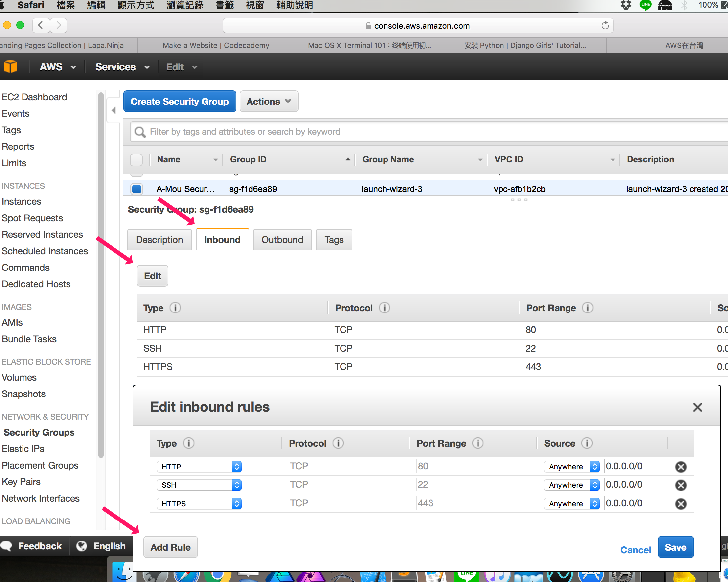728x582 pixels.
Task: Click the Protocol info icon in rules table
Action: (x=384, y=308)
